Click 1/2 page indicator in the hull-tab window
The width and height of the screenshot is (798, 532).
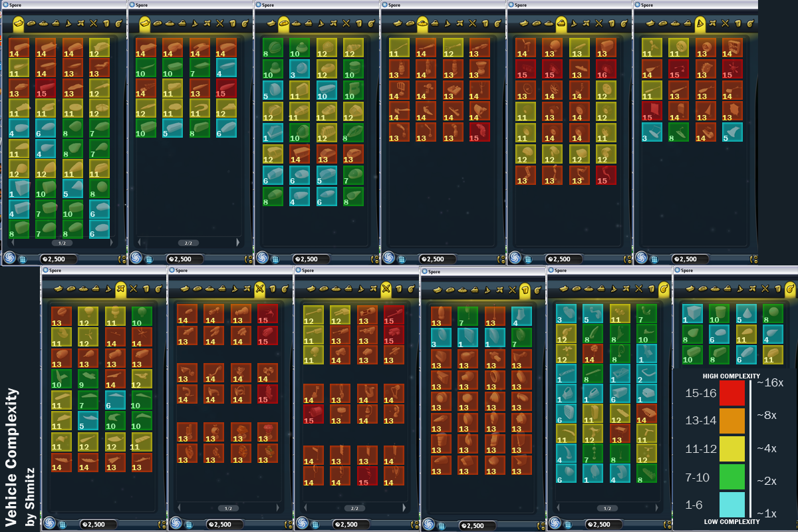click(x=62, y=243)
